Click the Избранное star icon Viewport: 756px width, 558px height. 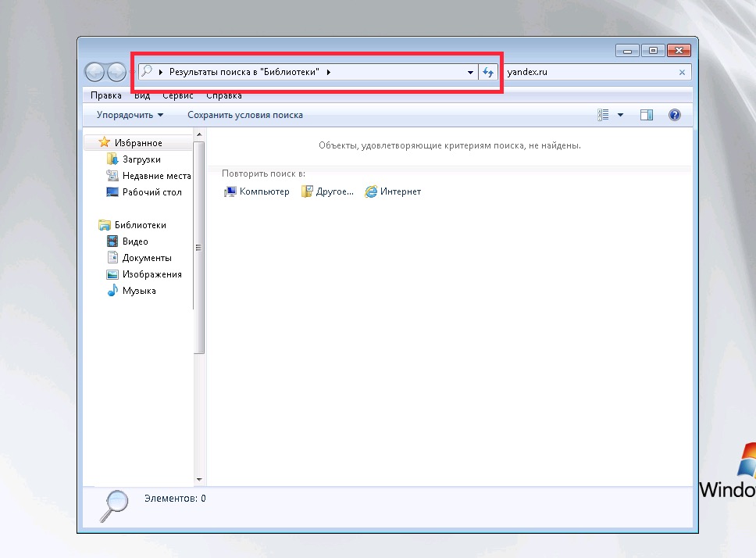pos(104,141)
